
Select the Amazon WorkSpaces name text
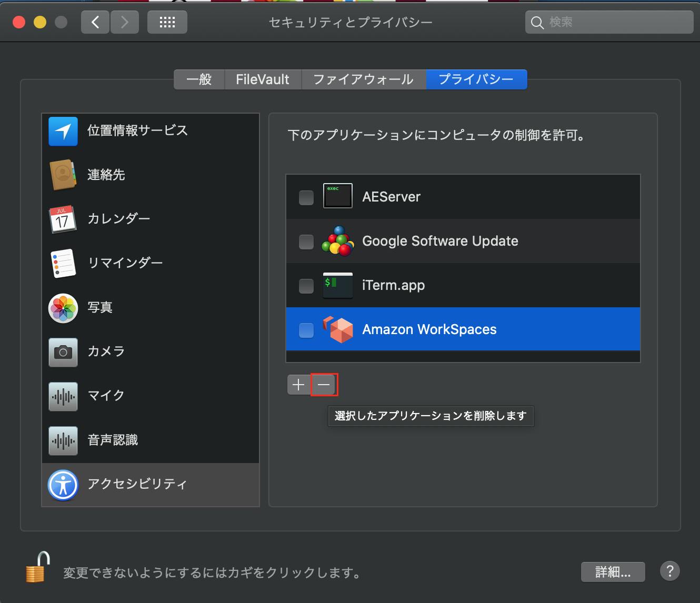[x=429, y=329]
